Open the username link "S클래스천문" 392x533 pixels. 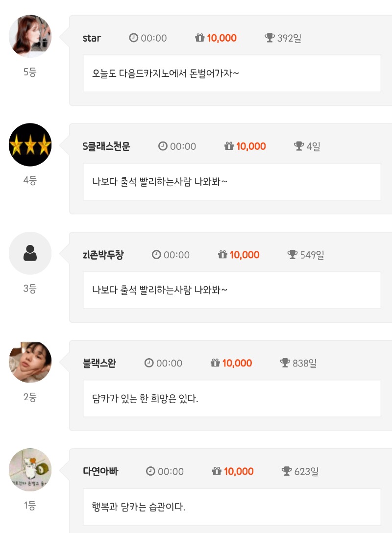106,146
